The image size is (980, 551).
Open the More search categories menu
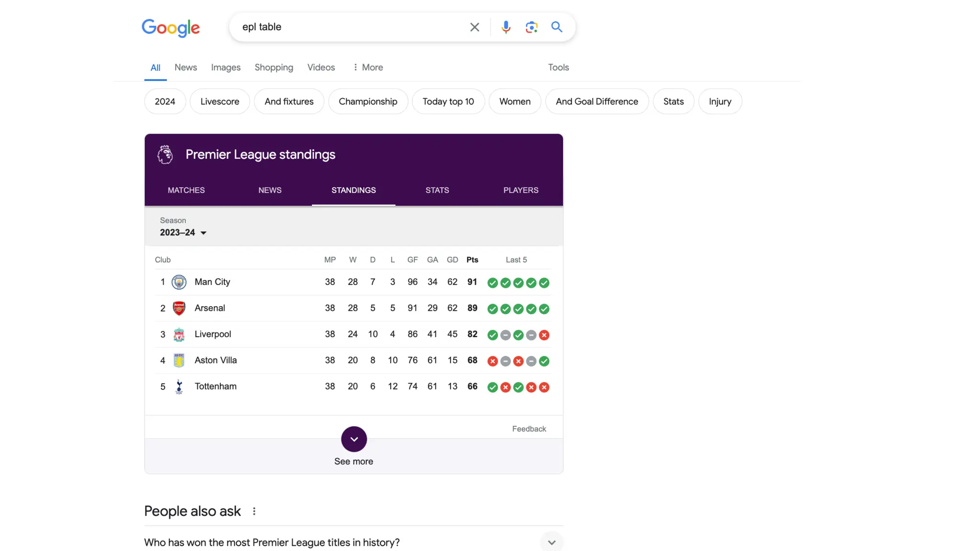pyautogui.click(x=367, y=67)
